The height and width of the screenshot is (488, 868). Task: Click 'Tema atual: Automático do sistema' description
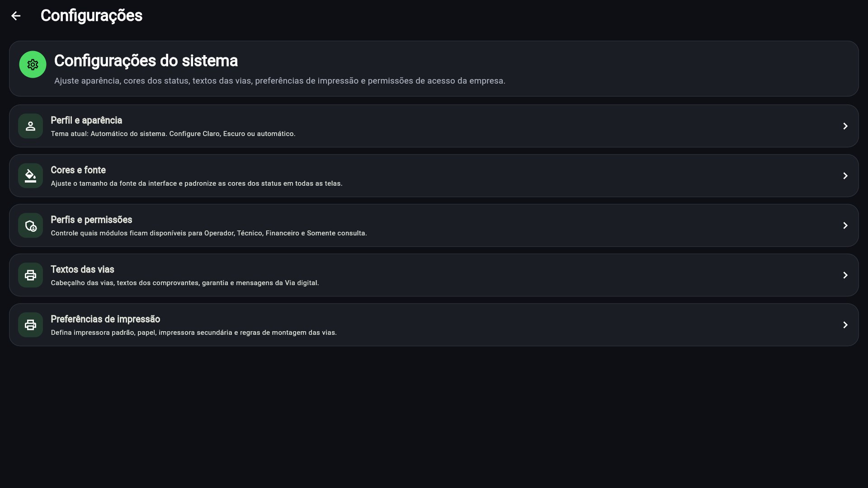point(173,134)
